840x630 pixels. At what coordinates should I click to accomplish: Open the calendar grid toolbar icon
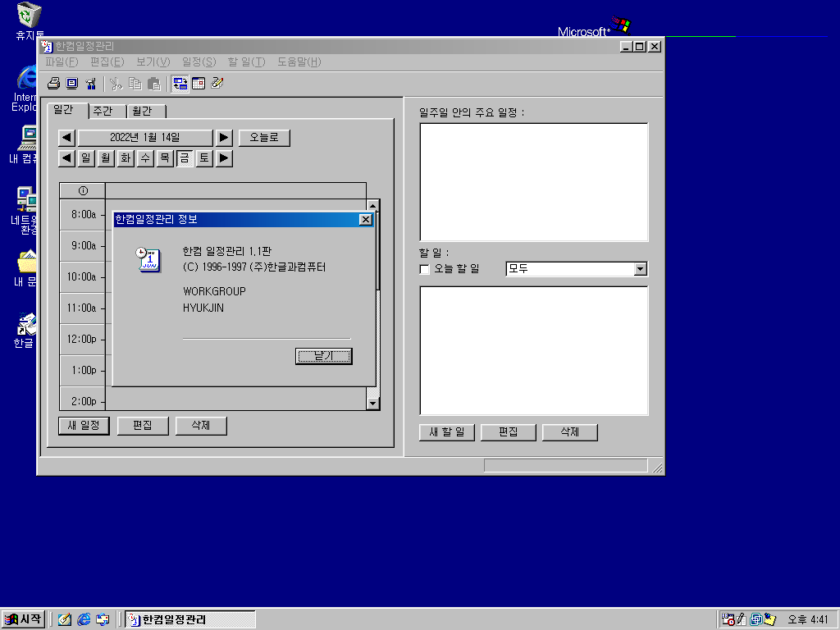(x=199, y=84)
